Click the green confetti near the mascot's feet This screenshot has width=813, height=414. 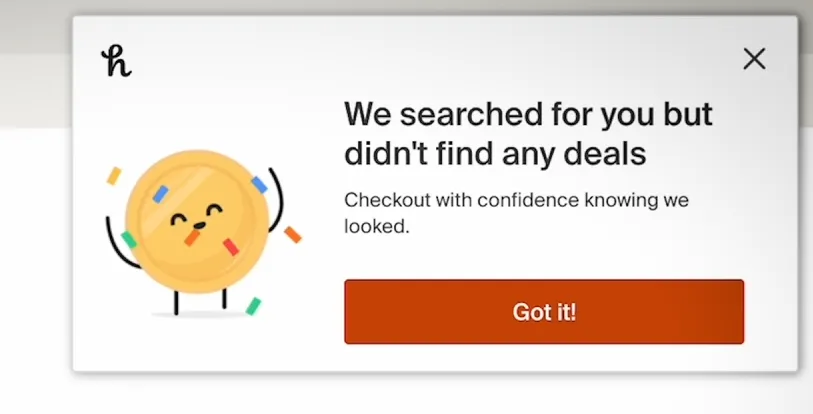254,305
